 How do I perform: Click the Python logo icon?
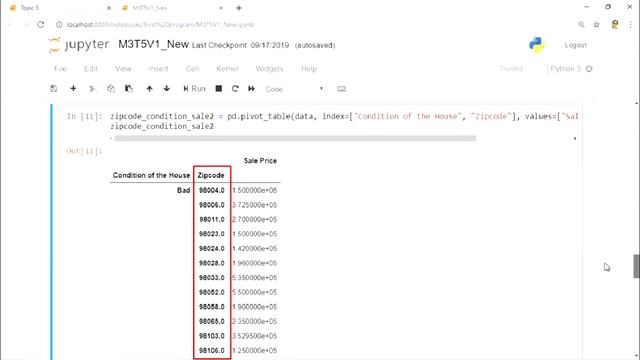click(x=536, y=45)
